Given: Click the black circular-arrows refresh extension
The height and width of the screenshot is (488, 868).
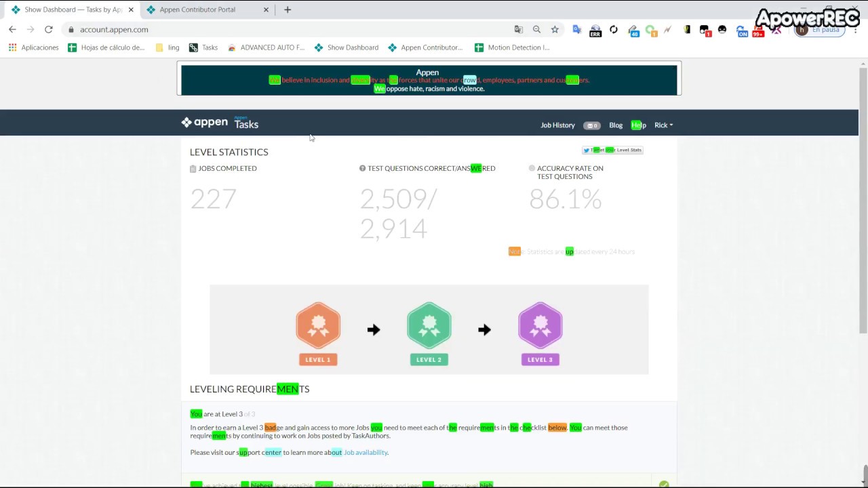Looking at the screenshot, I should coord(614,30).
